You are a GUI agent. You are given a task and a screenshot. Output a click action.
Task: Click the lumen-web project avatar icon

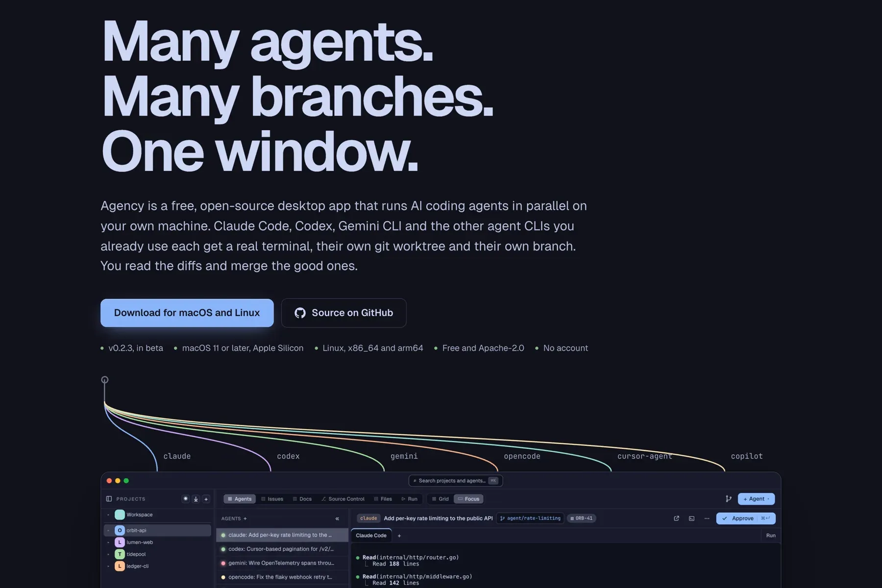(x=120, y=542)
